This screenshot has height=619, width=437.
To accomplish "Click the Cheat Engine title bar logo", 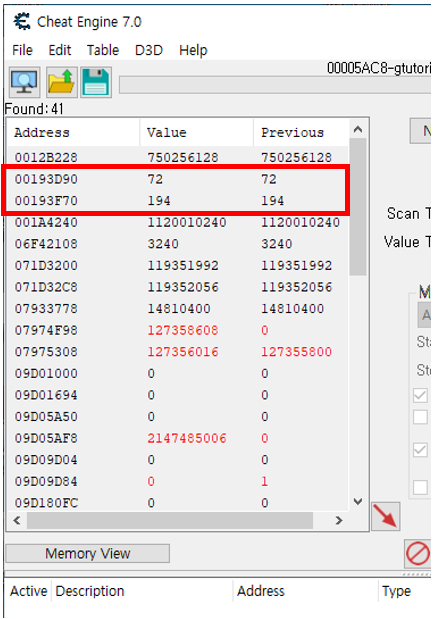I will tap(22, 21).
